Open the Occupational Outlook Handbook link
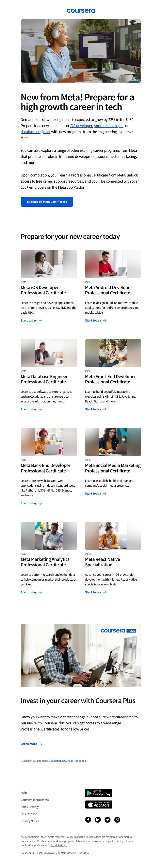This screenshot has height=868, width=162. pyautogui.click(x=67, y=760)
